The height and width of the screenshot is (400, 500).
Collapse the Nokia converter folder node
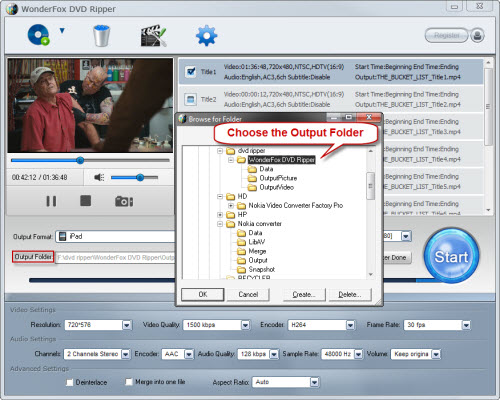coord(220,224)
